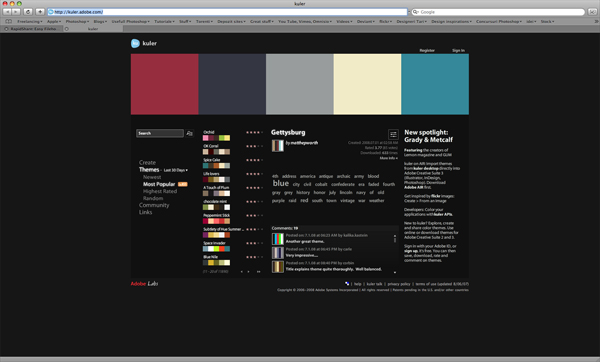
Task: Select the Community menu item
Action: point(154,205)
